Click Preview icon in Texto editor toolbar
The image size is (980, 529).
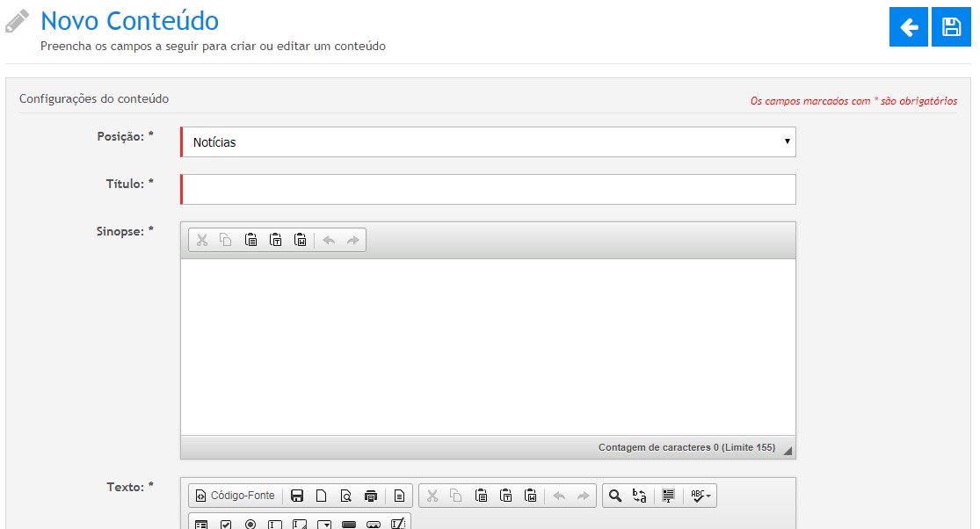(x=346, y=496)
